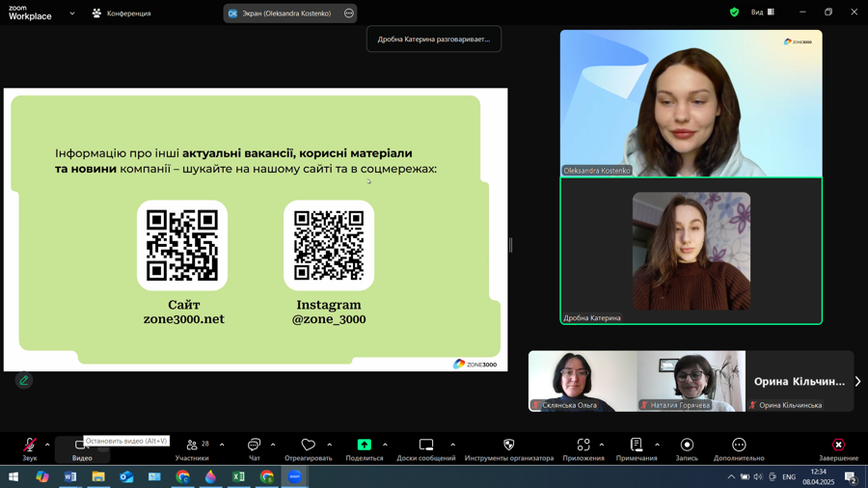Click the Zoom taskbar icon
Viewport: 868px width, 488px height.
[x=294, y=476]
